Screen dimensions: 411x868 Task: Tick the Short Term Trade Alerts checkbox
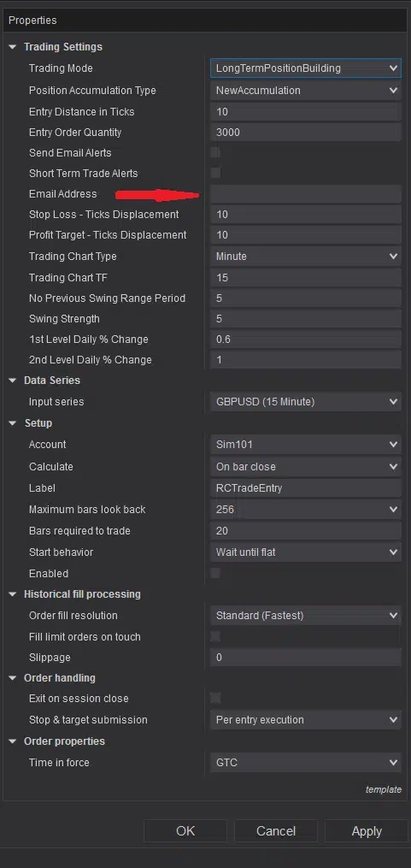(215, 174)
